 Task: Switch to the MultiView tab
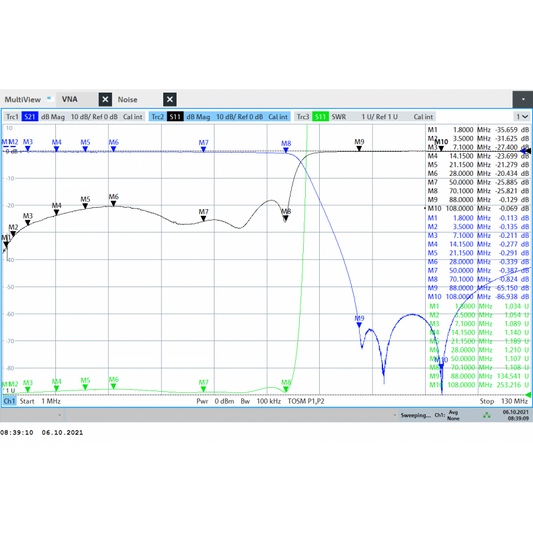point(22,100)
